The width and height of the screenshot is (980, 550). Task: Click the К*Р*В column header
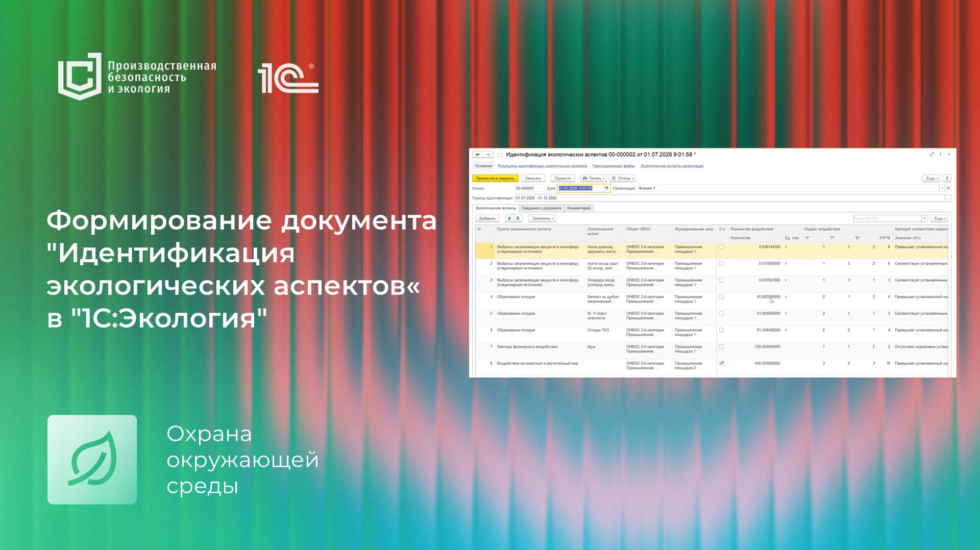[x=885, y=238]
